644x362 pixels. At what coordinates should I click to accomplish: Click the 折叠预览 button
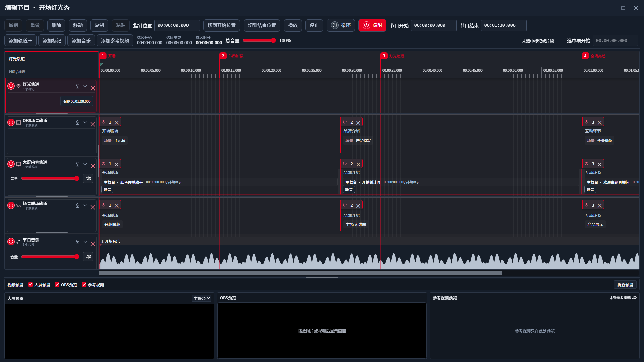point(625,285)
